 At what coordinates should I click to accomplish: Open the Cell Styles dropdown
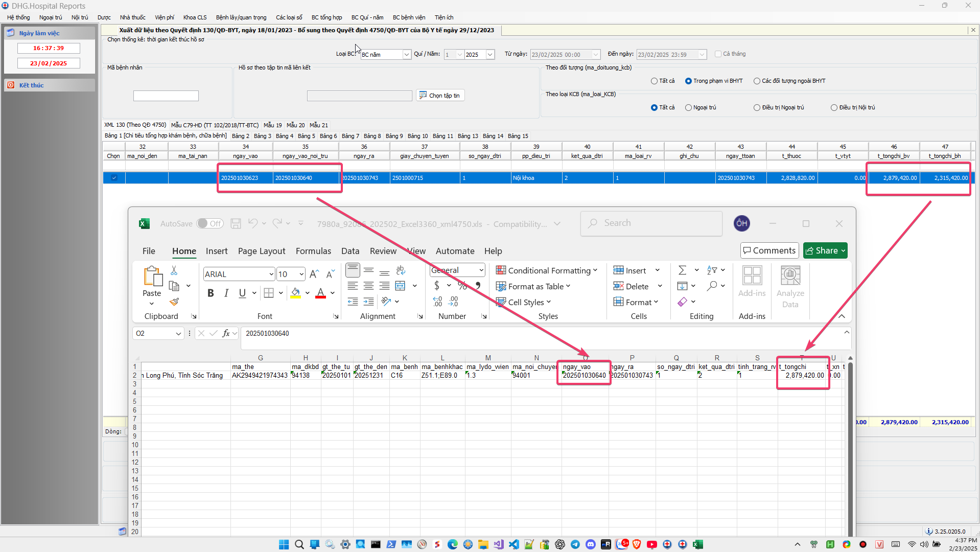pyautogui.click(x=524, y=302)
